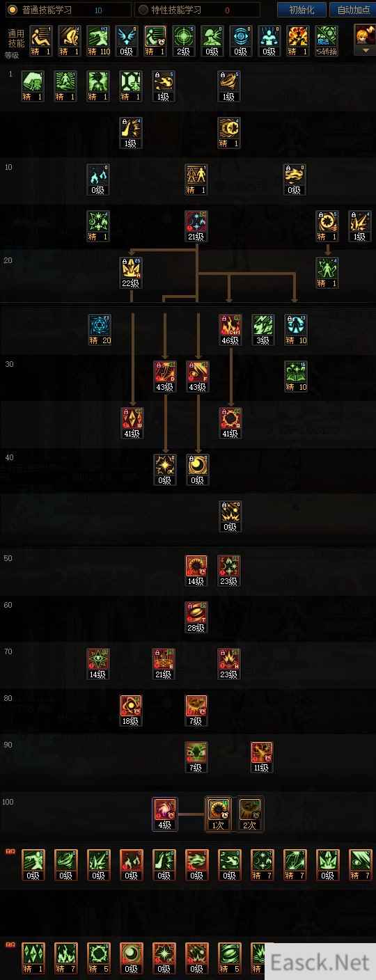The image size is (376, 980).
Task: Click the crosshair general skill showing 2级
Action: [x=184, y=41]
